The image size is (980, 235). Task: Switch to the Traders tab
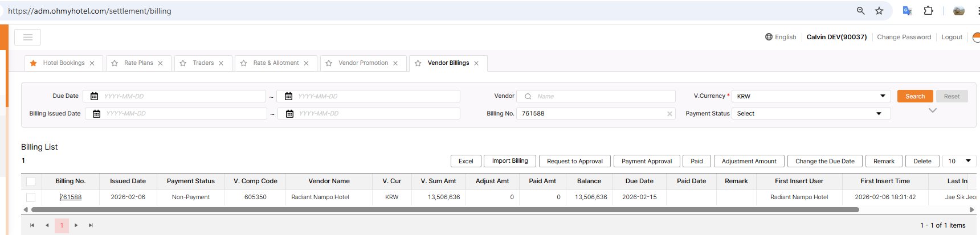coord(203,63)
